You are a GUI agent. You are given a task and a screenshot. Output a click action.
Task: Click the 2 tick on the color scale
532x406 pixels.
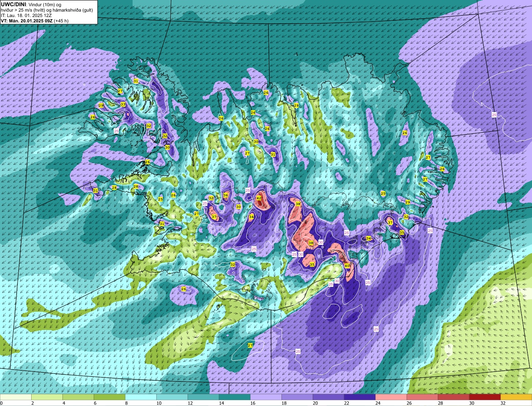32,403
